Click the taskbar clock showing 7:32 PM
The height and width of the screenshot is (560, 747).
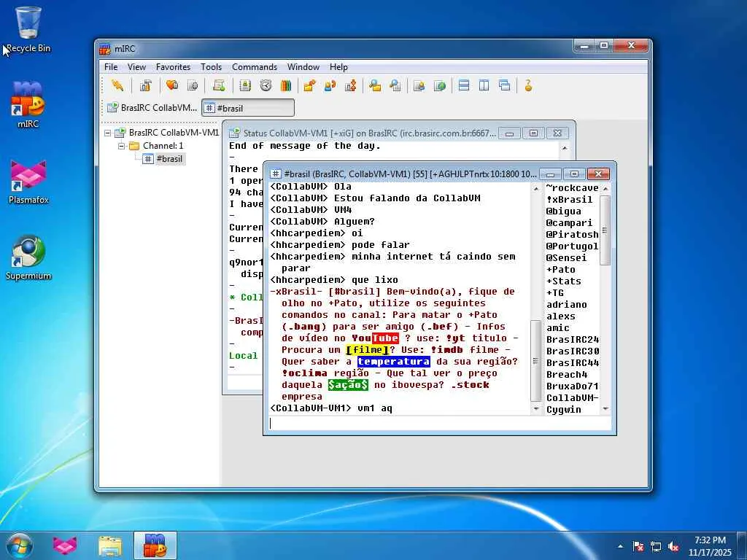(x=710, y=546)
